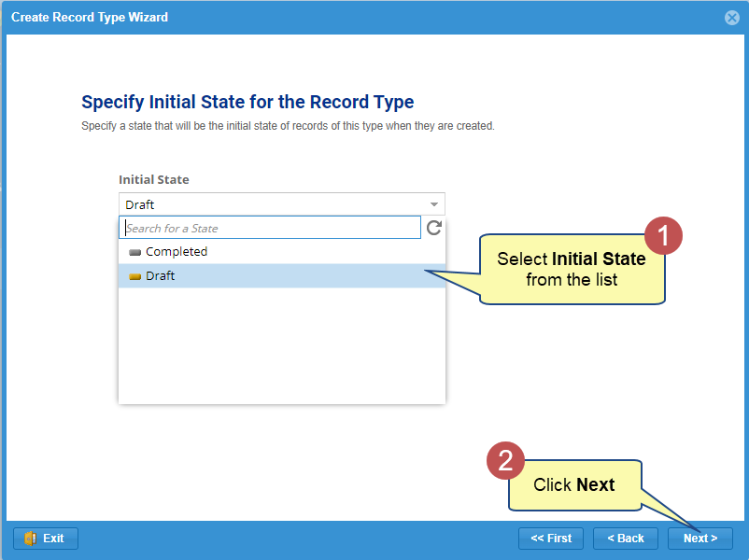Click the gray Completed state icon
Image resolution: width=749 pixels, height=560 pixels.
[x=135, y=252]
